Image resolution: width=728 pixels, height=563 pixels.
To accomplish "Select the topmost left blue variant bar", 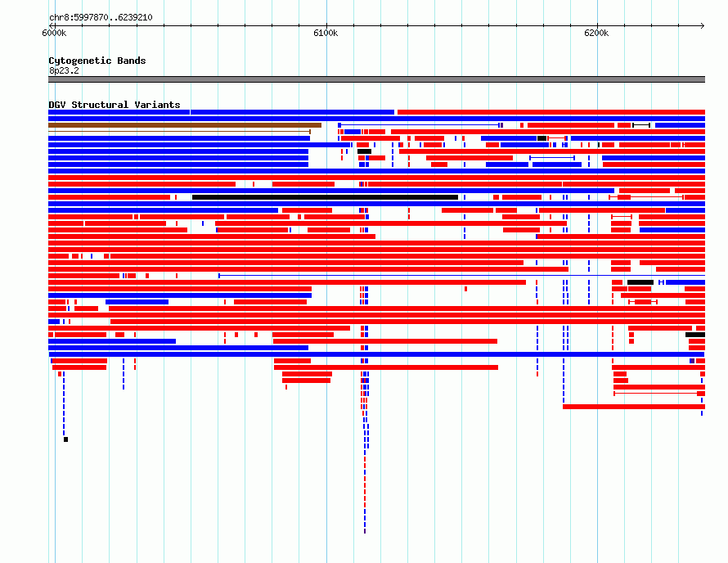I will 119,112.
